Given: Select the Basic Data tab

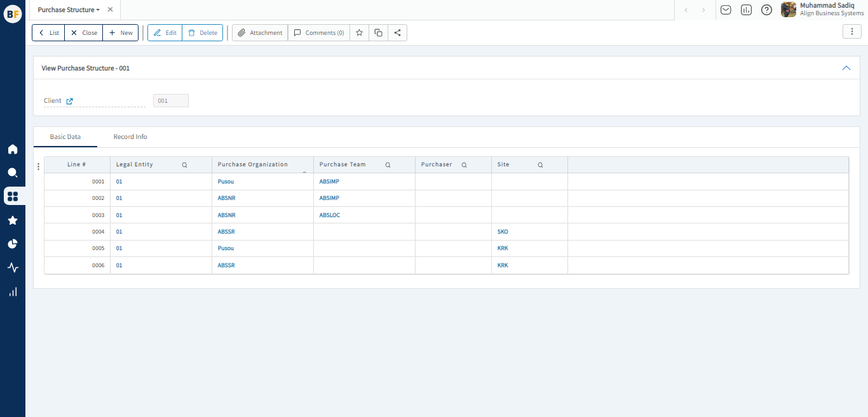Looking at the screenshot, I should pos(65,137).
